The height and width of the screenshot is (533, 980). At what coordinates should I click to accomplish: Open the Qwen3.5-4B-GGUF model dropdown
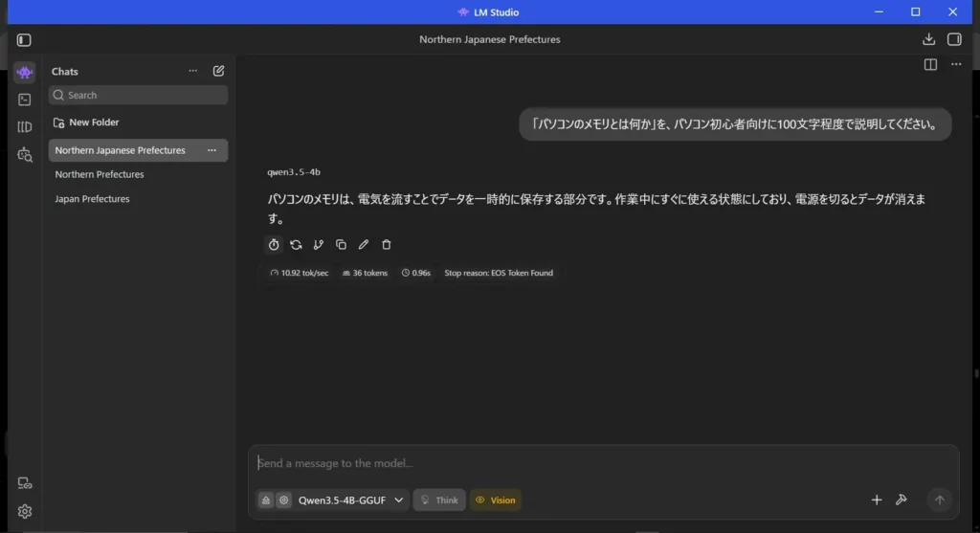click(x=350, y=500)
